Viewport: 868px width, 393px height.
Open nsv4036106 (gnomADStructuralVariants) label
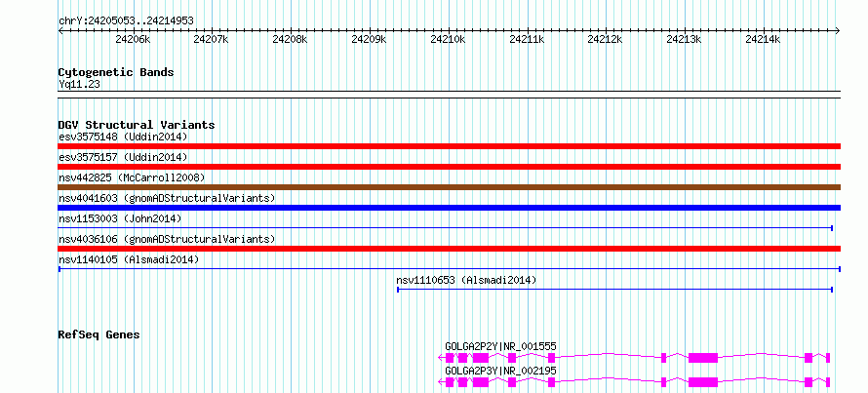click(x=167, y=239)
